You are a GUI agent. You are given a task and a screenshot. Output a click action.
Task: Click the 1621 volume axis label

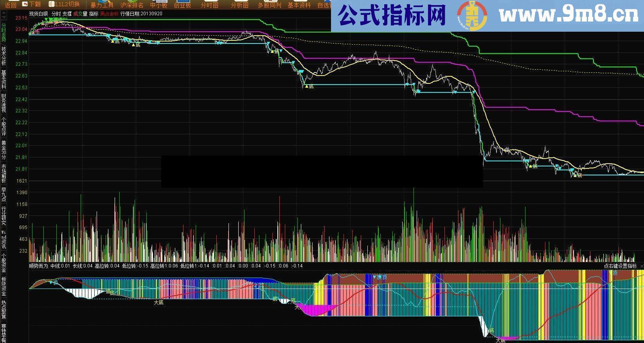22,181
